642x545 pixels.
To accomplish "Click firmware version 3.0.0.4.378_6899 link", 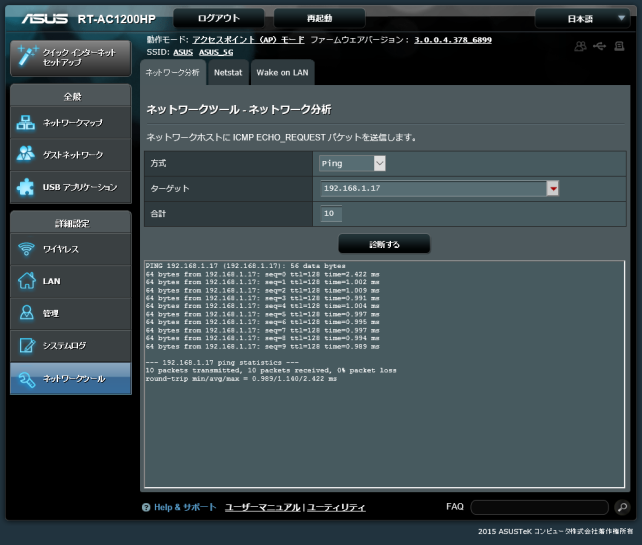I will click(x=453, y=40).
